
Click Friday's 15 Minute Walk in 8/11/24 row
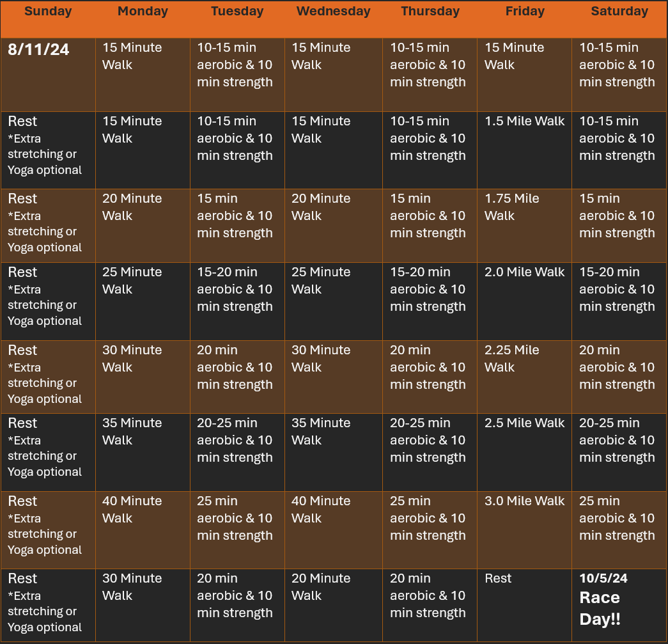[x=524, y=75]
